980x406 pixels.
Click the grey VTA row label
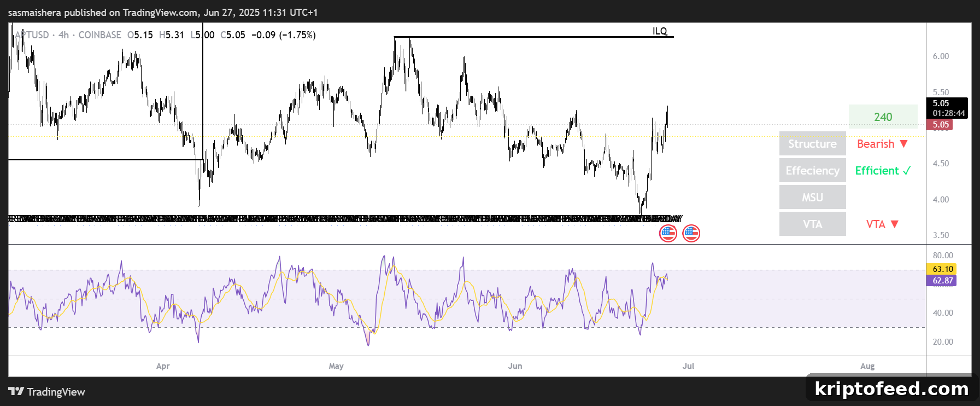pos(812,224)
